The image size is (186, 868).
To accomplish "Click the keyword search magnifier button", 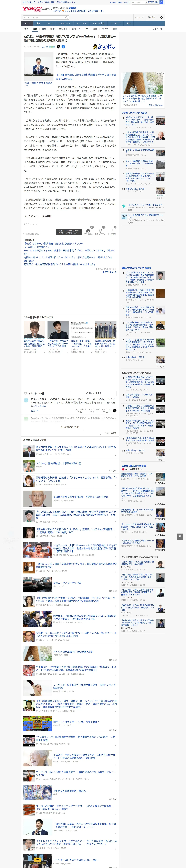I will pos(66,18).
